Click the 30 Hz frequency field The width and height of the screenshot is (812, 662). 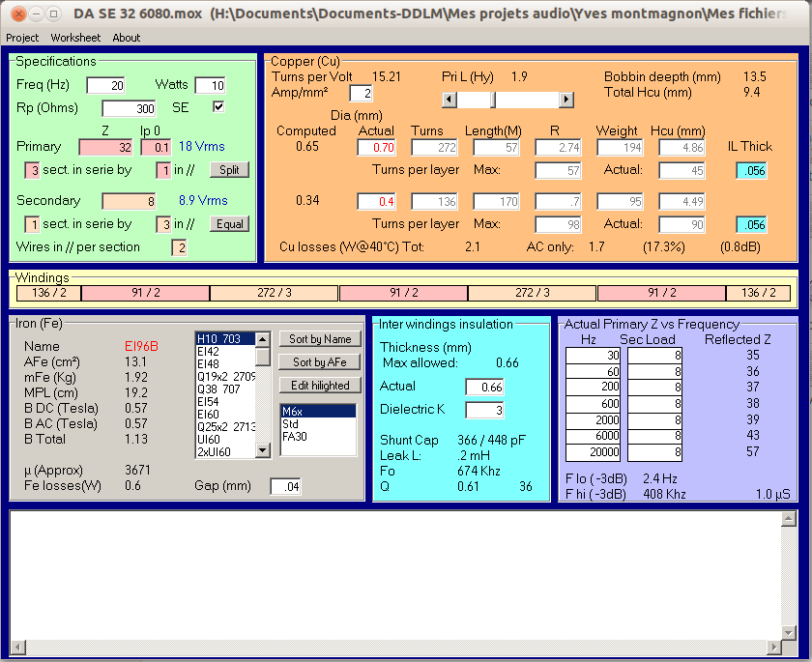tap(593, 356)
